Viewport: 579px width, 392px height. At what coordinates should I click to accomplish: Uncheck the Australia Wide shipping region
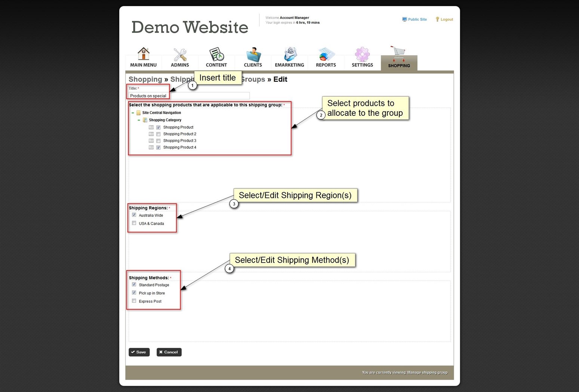point(134,215)
